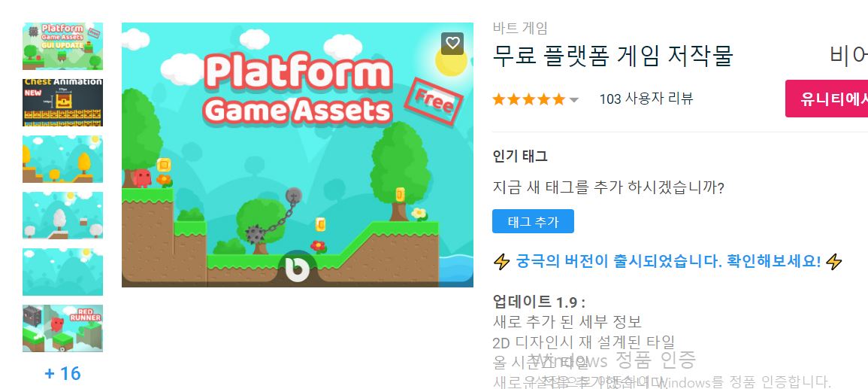Screen dimensions: 868x389
Task: Select the empty sky background thumbnail
Action: 62,272
